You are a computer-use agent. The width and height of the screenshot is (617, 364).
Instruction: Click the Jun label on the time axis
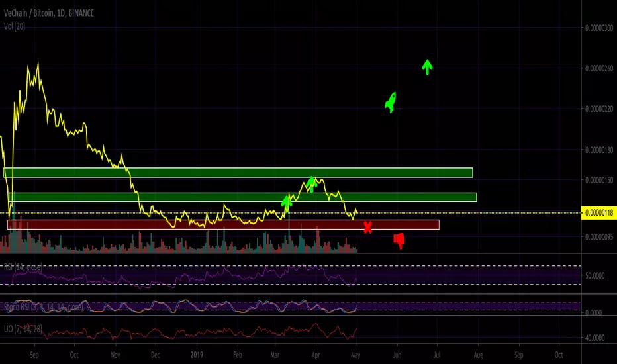click(x=397, y=355)
